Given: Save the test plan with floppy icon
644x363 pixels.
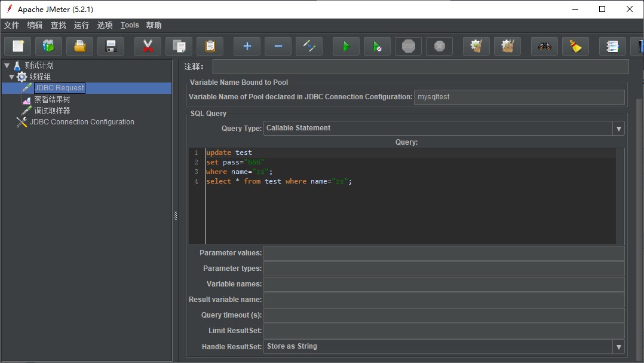Looking at the screenshot, I should point(111,46).
